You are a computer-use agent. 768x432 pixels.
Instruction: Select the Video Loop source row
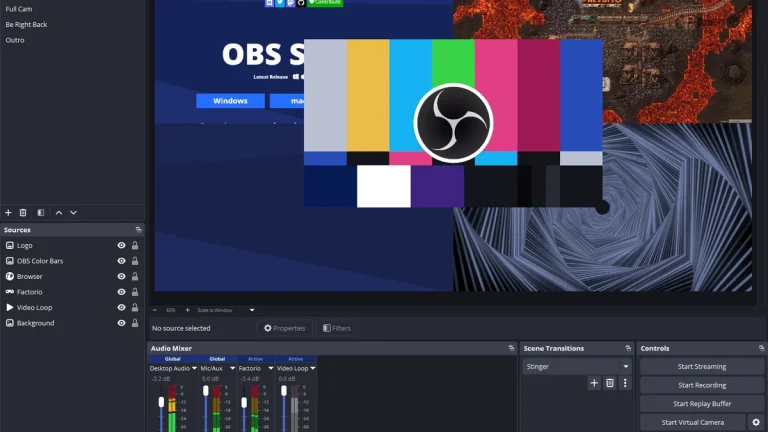click(72, 308)
